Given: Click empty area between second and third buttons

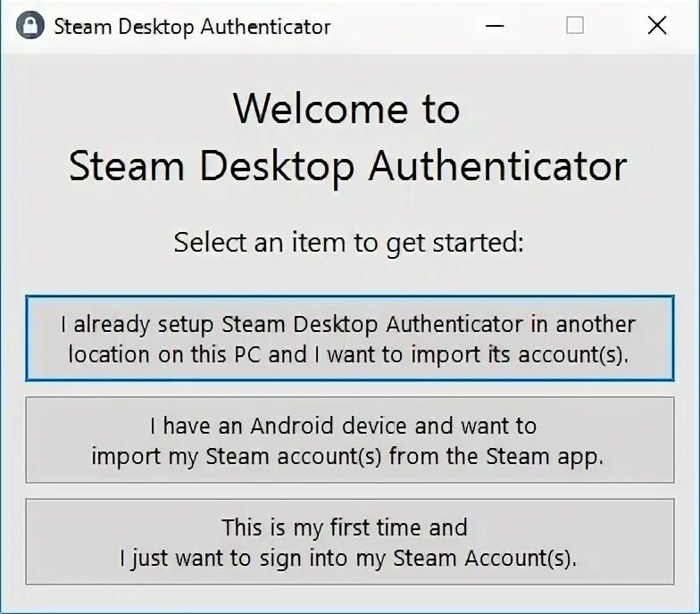Looking at the screenshot, I should [x=350, y=491].
